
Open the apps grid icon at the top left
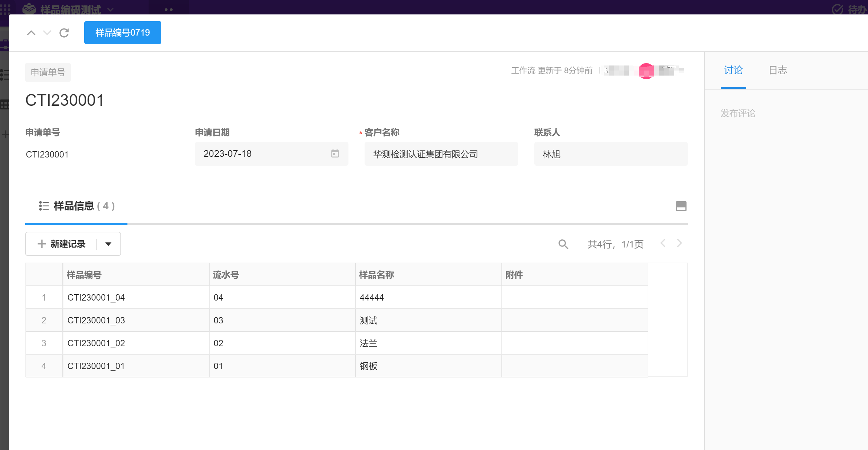(5, 9)
